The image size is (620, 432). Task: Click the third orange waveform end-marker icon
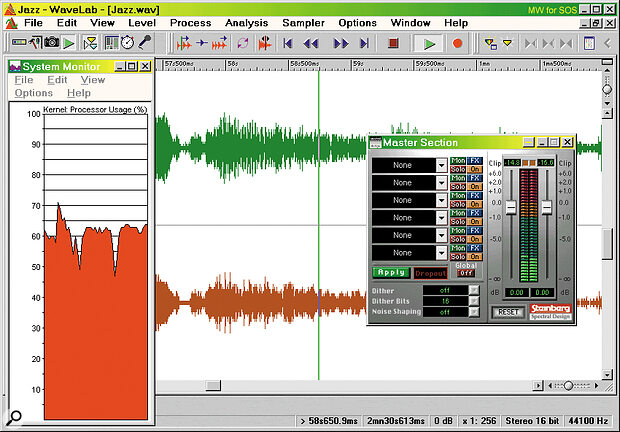220,43
